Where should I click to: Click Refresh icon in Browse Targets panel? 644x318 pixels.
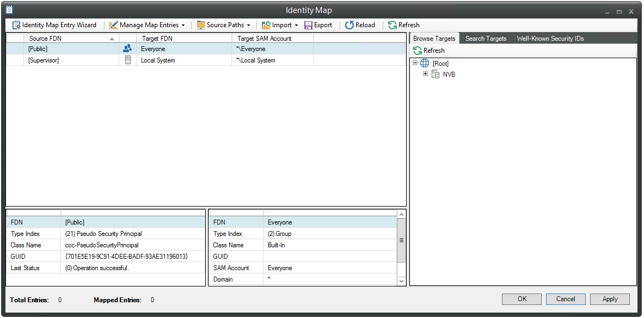418,51
